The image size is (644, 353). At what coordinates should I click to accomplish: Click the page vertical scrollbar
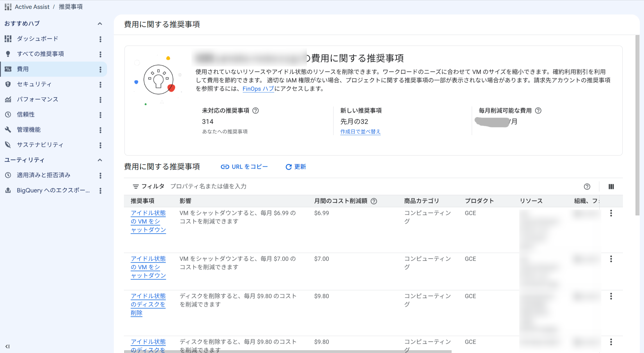638,125
